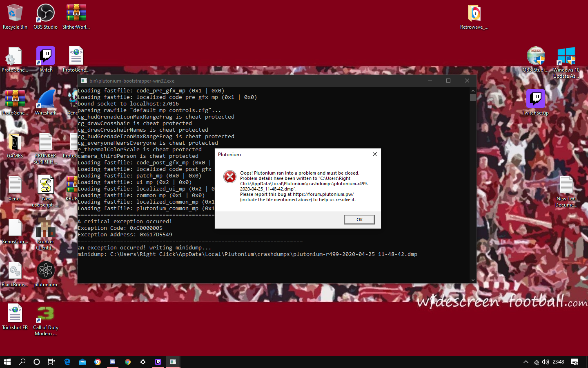
Task: Select OBS-Studi installer desktop icon
Action: 536,60
